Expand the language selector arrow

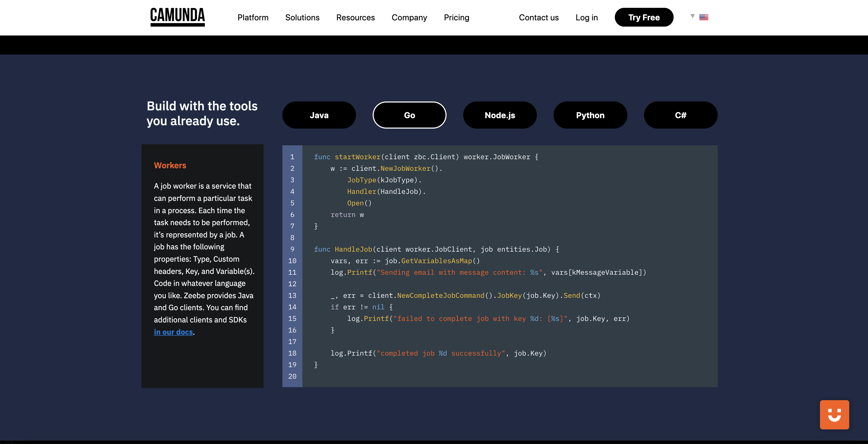(692, 16)
